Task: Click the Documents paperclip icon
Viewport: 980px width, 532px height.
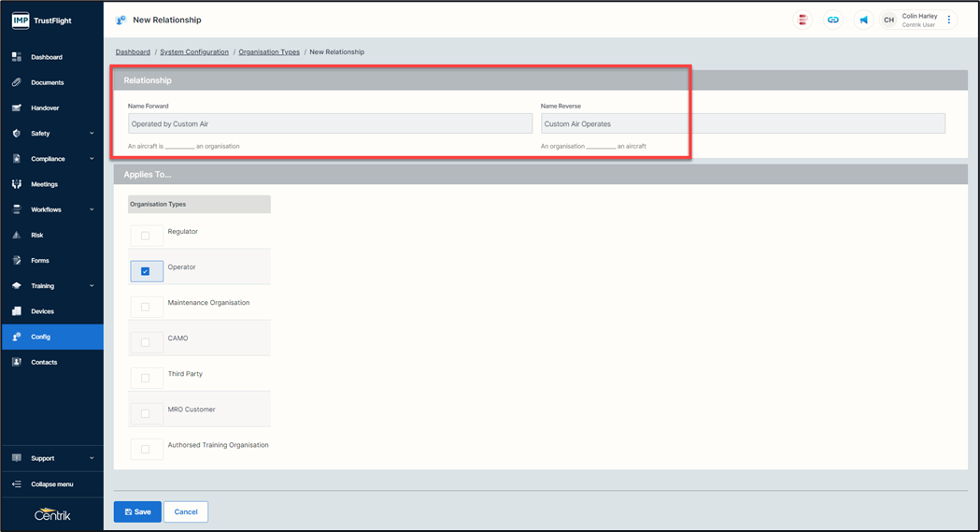Action: [x=17, y=82]
